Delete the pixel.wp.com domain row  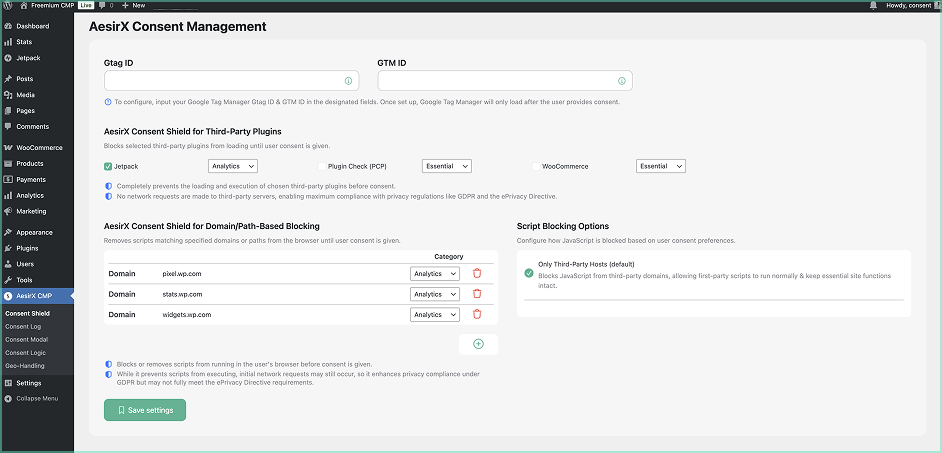(477, 273)
